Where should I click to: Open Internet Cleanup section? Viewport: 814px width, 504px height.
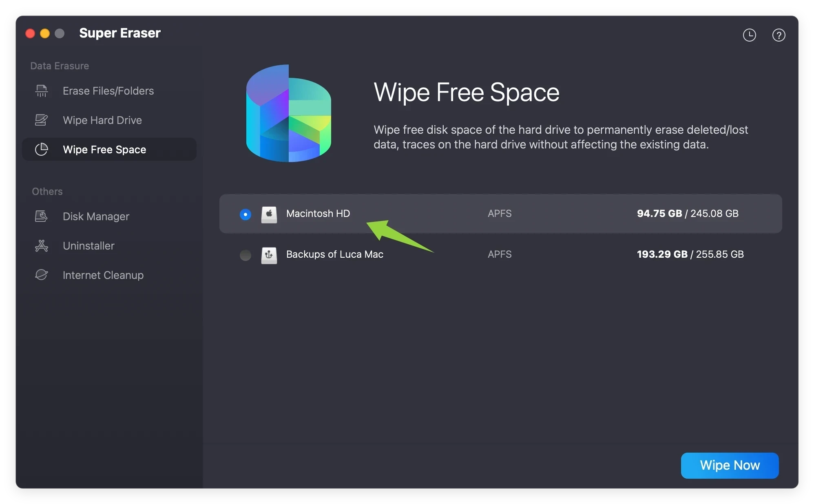109,275
